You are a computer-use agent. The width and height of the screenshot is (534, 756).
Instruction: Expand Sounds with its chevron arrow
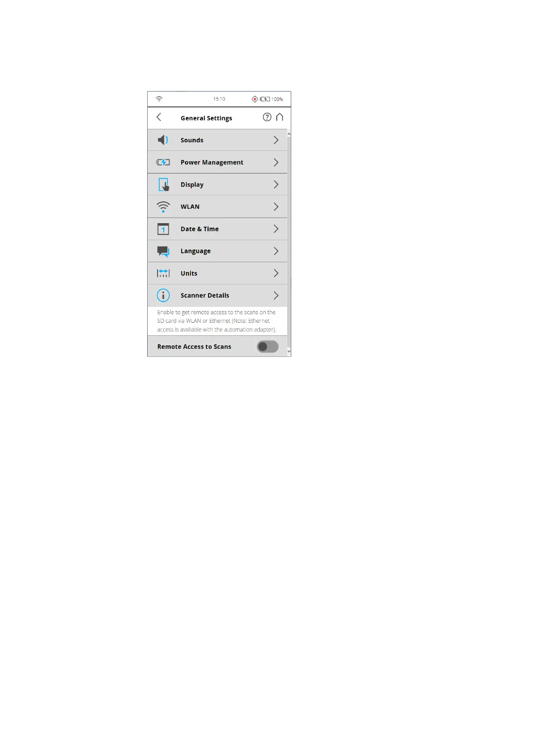click(276, 140)
